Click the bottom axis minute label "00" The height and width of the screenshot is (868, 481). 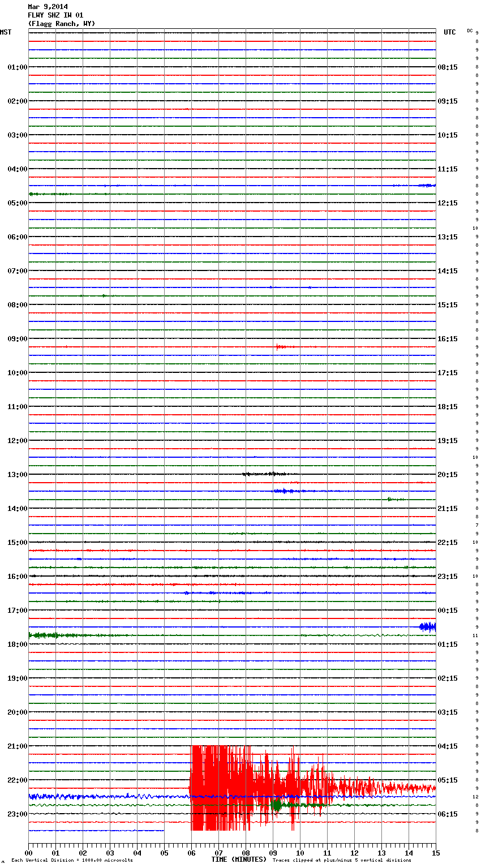coord(28,853)
